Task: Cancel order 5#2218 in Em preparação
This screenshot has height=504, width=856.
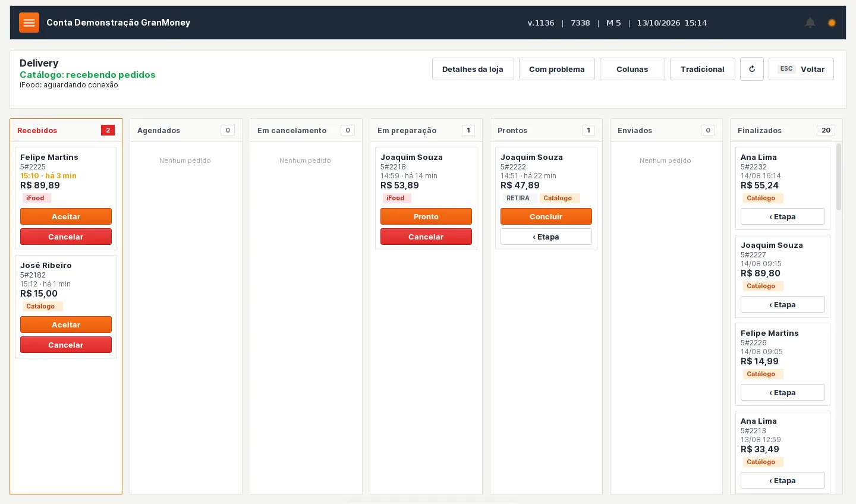Action: coord(426,237)
